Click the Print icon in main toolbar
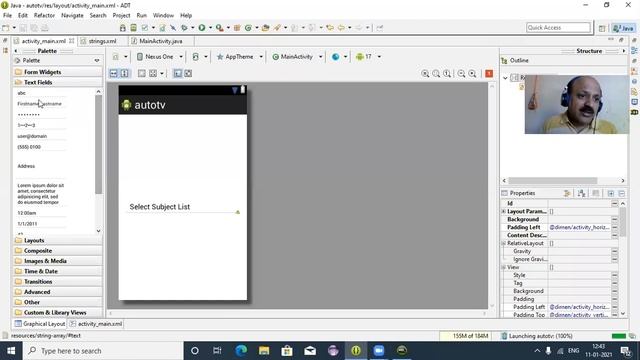 click(x=44, y=28)
